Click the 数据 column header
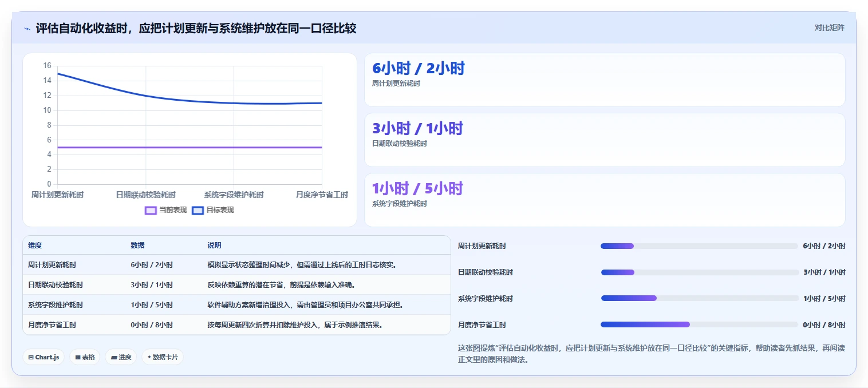The width and height of the screenshot is (868, 388). click(x=137, y=246)
